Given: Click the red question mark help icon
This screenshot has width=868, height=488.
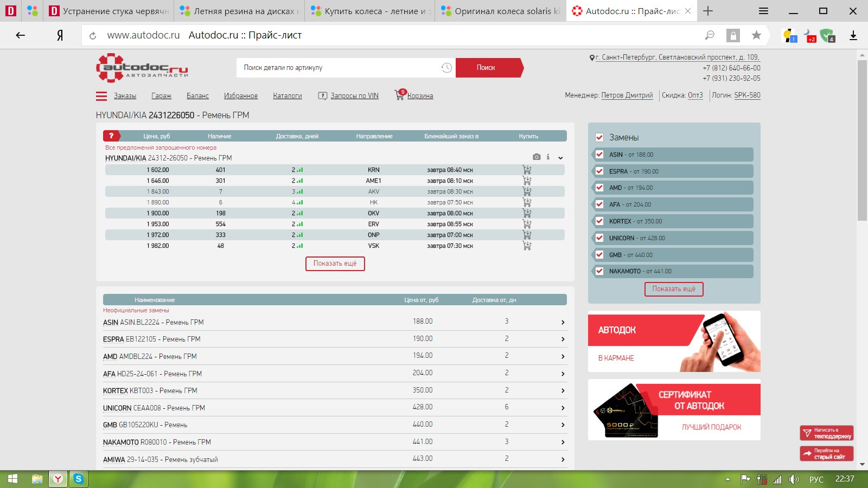Looking at the screenshot, I should [x=111, y=136].
